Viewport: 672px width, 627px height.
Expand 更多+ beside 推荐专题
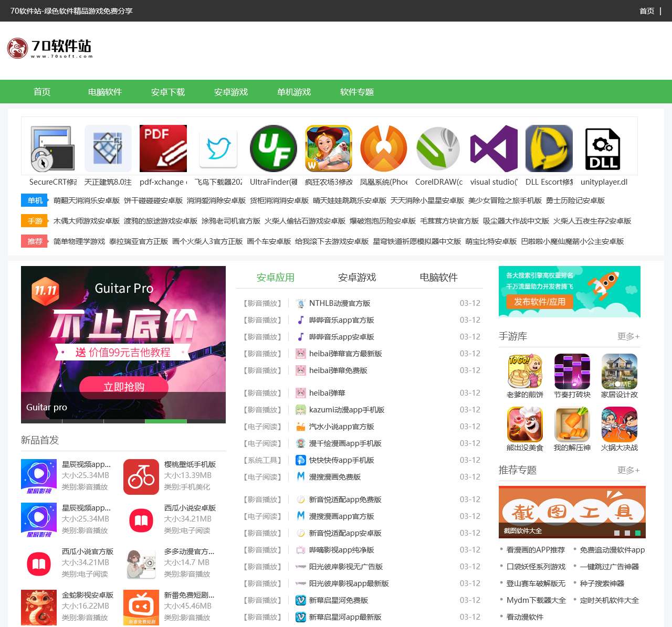tap(628, 470)
